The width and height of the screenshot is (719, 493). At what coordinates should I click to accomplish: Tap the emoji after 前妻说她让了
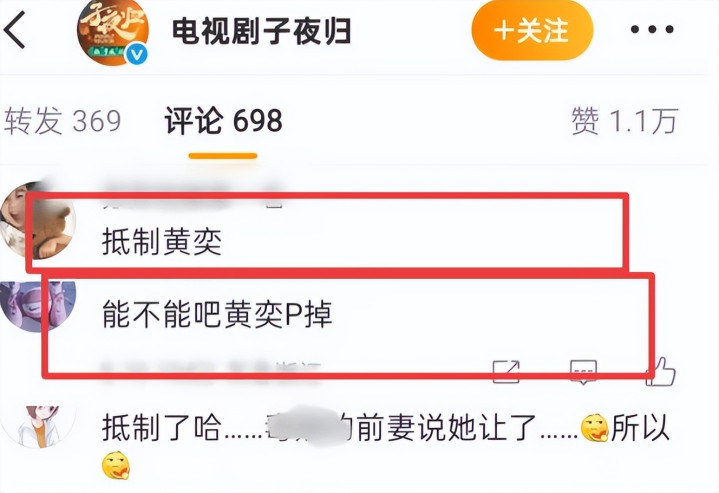click(x=595, y=428)
